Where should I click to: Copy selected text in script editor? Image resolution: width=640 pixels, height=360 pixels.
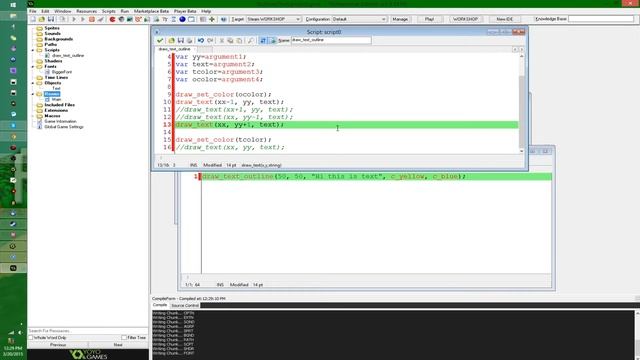pos(230,40)
